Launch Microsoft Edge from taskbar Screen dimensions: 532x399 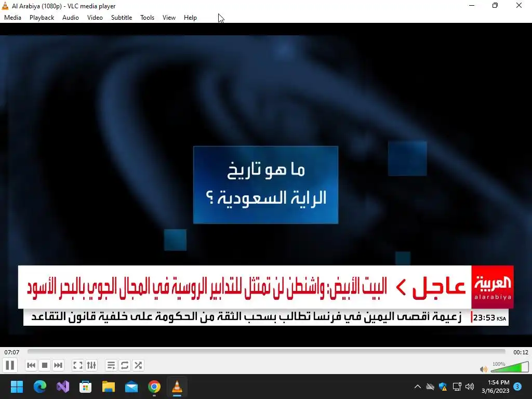coord(39,387)
